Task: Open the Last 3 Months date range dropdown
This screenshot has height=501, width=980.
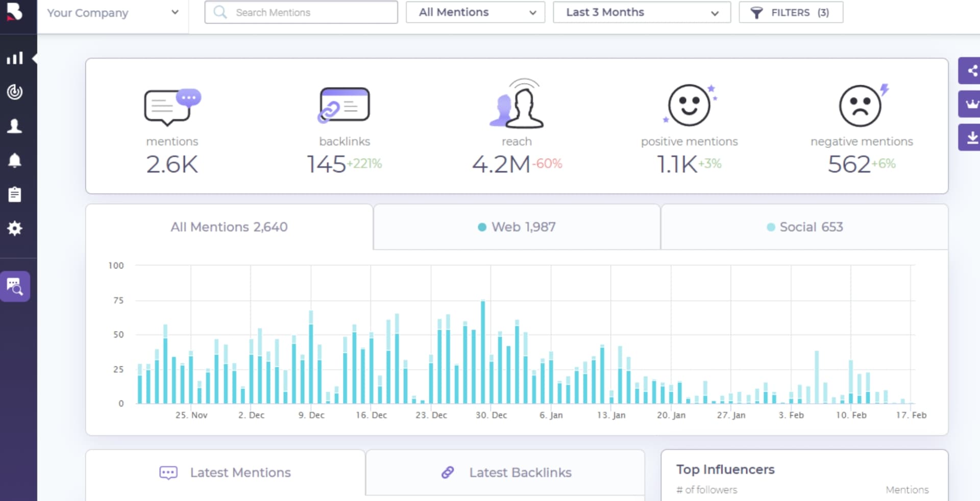Action: pyautogui.click(x=642, y=12)
